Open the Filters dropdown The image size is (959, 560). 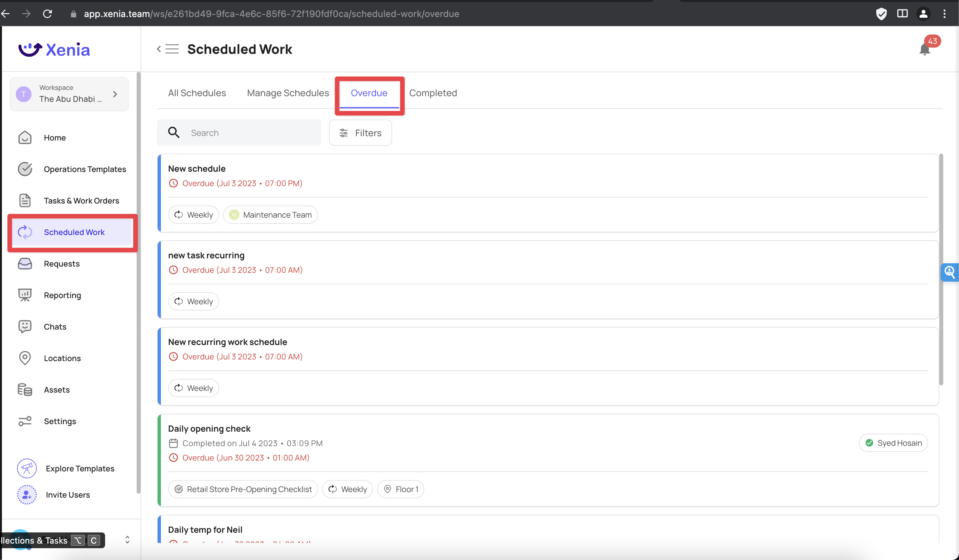[x=360, y=133]
